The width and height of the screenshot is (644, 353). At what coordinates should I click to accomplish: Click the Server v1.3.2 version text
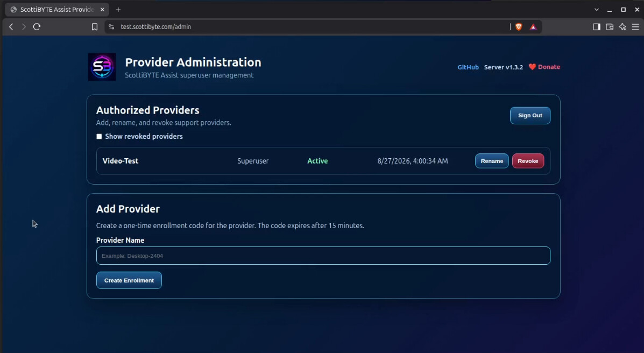coord(504,67)
